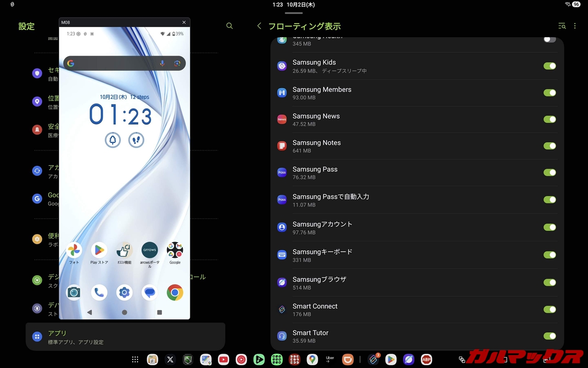Open Google Maps from the taskbar

pyautogui.click(x=312, y=360)
